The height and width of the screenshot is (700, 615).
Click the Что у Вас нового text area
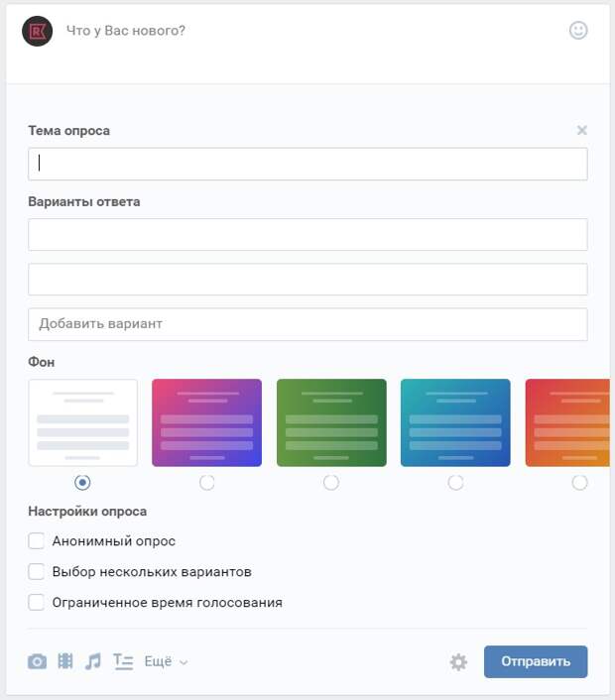click(312, 31)
